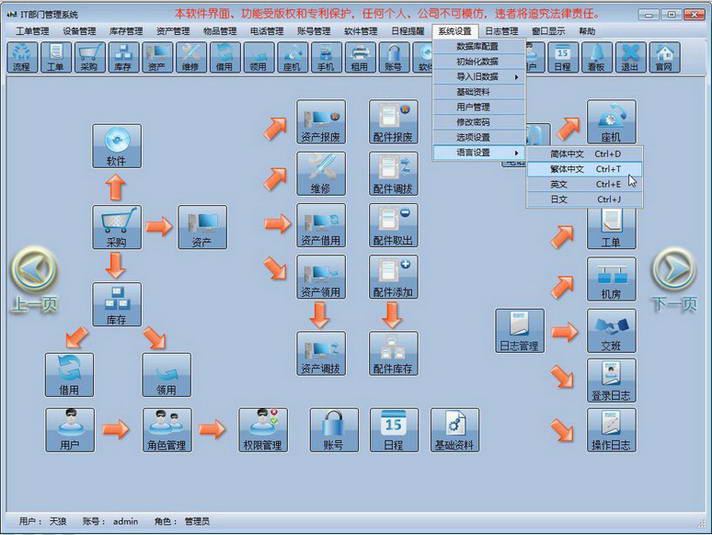The width and height of the screenshot is (712, 535).
Task: Click the 资产 toolbar icon
Action: (x=157, y=57)
